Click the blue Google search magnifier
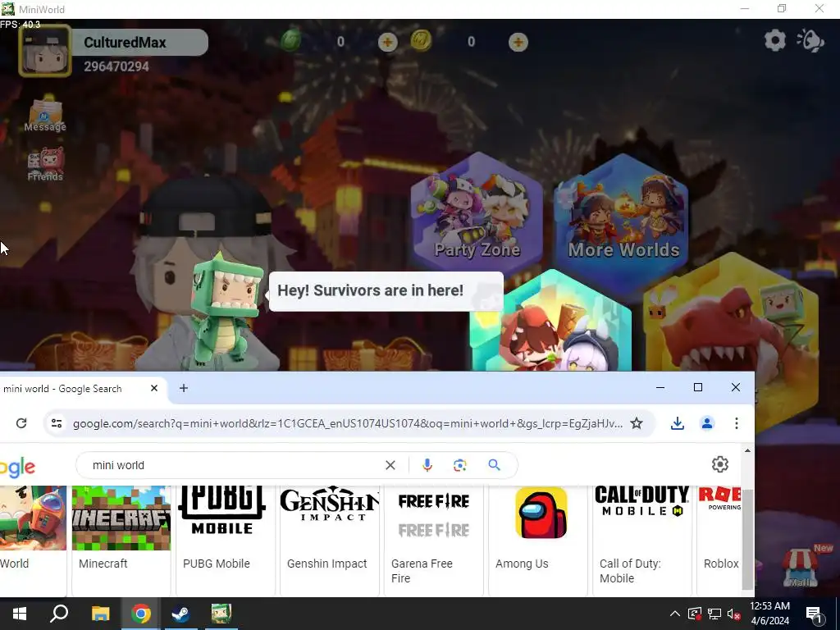Viewport: 840px width, 630px height. click(x=494, y=465)
